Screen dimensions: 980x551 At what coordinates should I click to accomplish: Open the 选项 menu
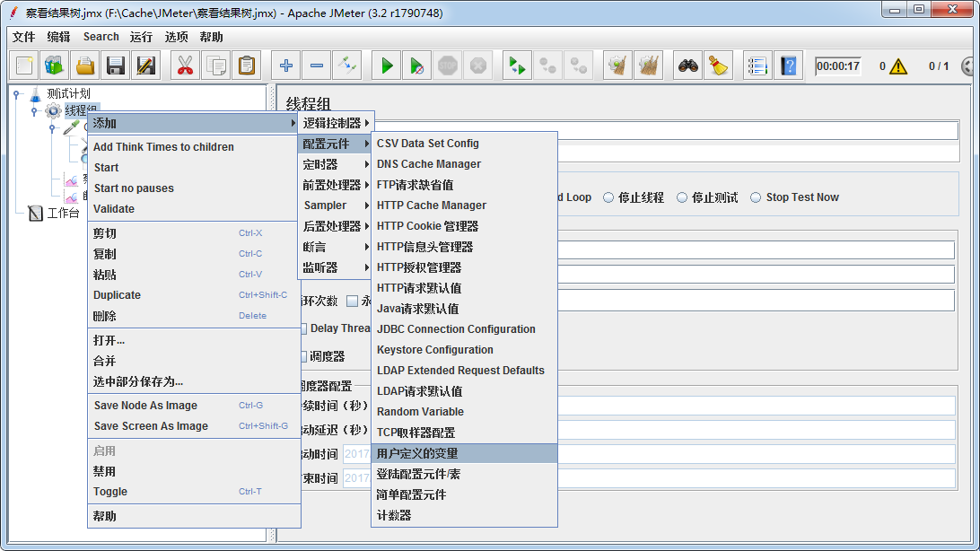[x=176, y=37]
